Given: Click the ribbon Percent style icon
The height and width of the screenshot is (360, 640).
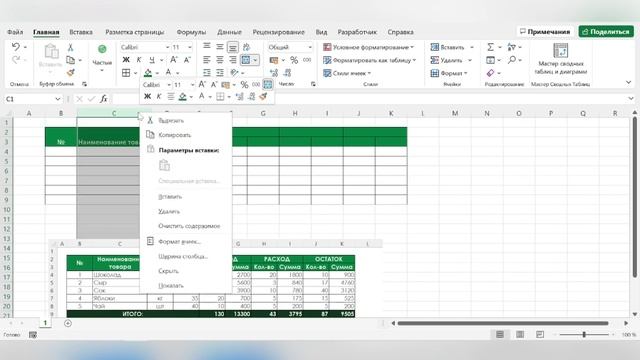Looking at the screenshot, I should pos(294,60).
